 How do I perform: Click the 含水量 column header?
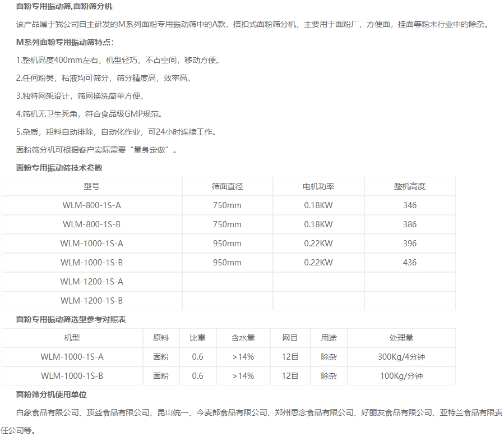point(243,338)
